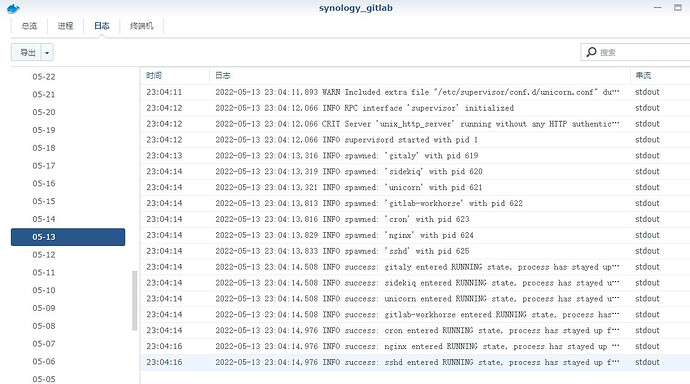
Task: Switch to the 总览 overview tab
Action: (29, 26)
